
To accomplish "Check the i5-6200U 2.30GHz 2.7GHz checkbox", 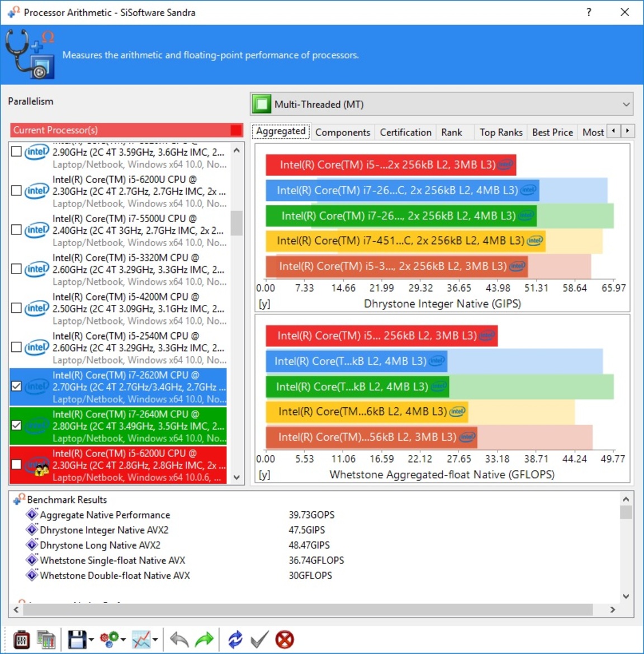I will pyautogui.click(x=16, y=191).
